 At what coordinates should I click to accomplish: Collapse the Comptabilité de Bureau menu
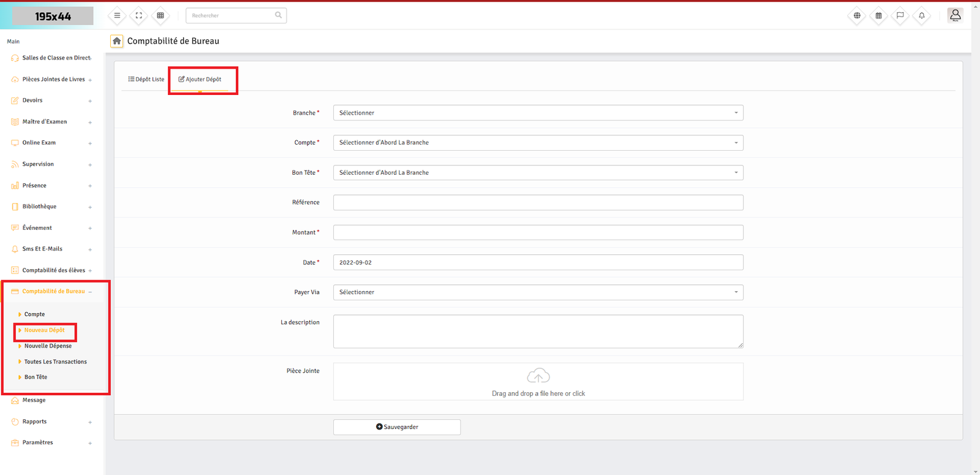point(53,291)
